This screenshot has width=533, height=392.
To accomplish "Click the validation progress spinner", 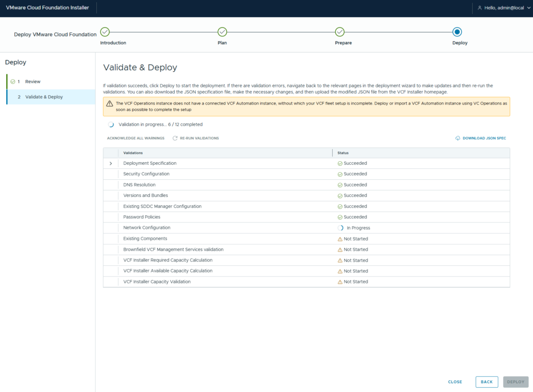I will click(x=111, y=125).
